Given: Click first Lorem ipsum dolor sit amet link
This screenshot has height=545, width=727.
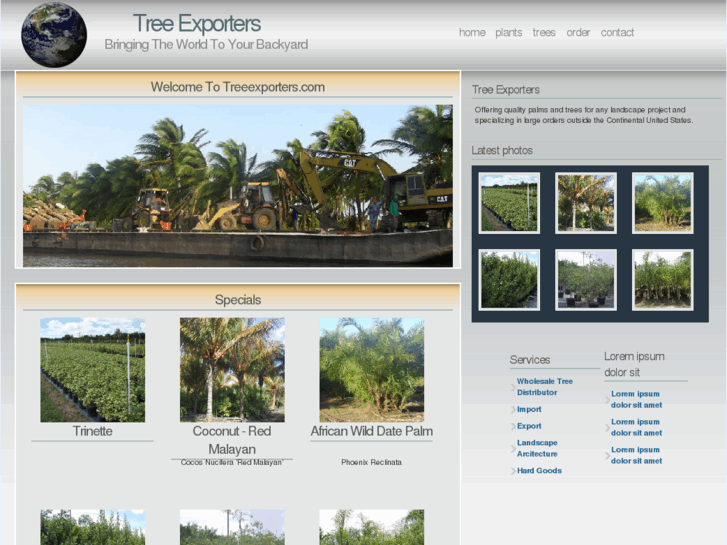Looking at the screenshot, I should 636,399.
